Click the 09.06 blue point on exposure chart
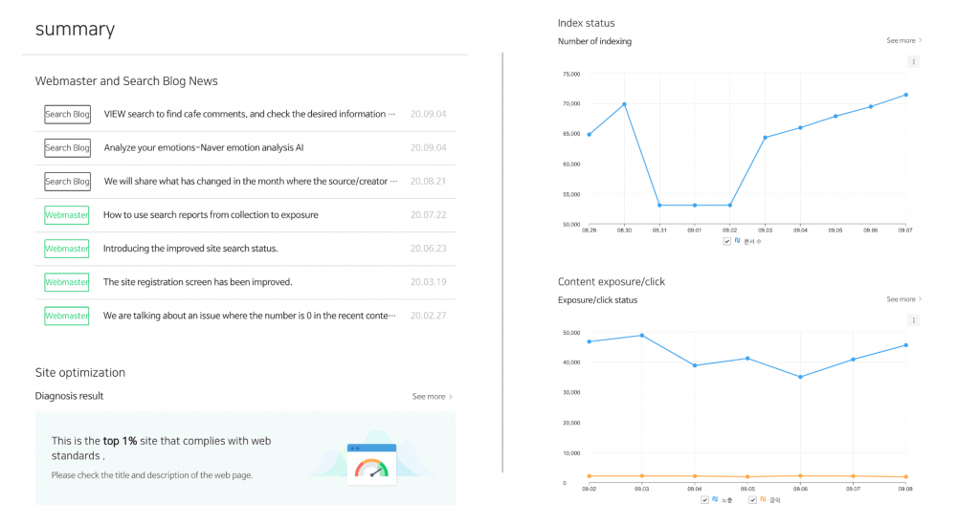The height and width of the screenshot is (527, 980). (x=801, y=377)
